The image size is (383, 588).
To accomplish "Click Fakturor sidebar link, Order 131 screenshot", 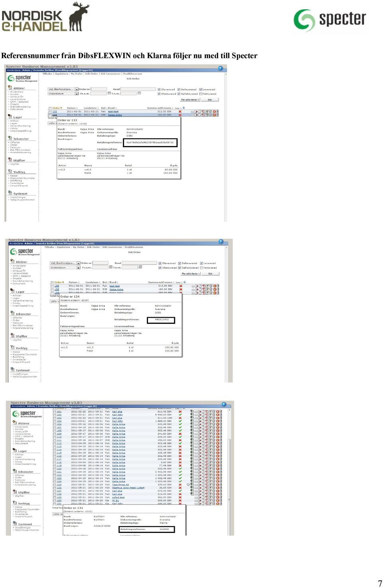I will (x=20, y=480).
